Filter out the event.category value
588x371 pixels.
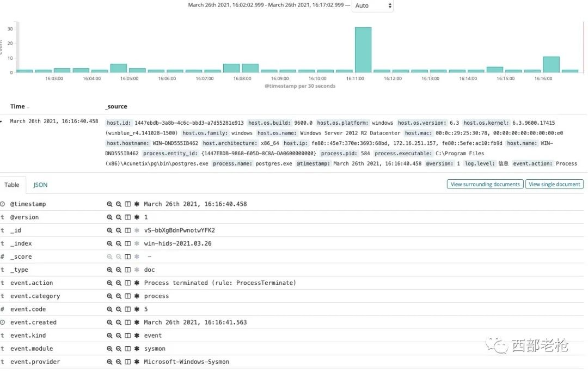pos(118,296)
